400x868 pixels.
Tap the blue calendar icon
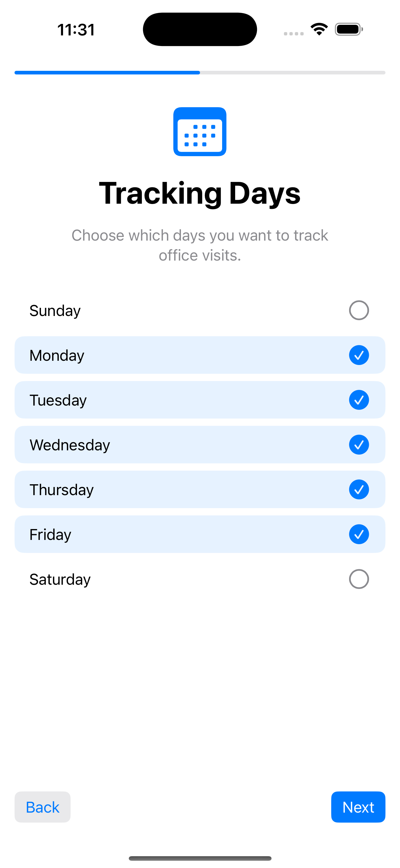coord(200,132)
